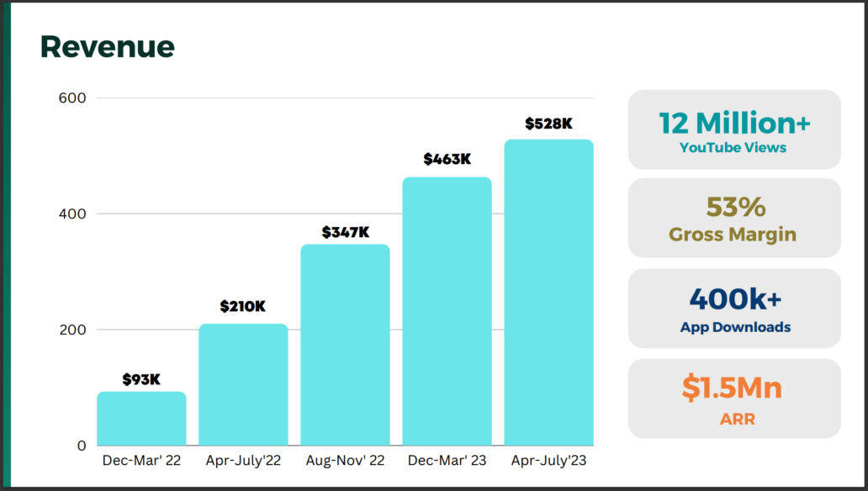Select the Apr-July'22 revenue bar

(244, 385)
